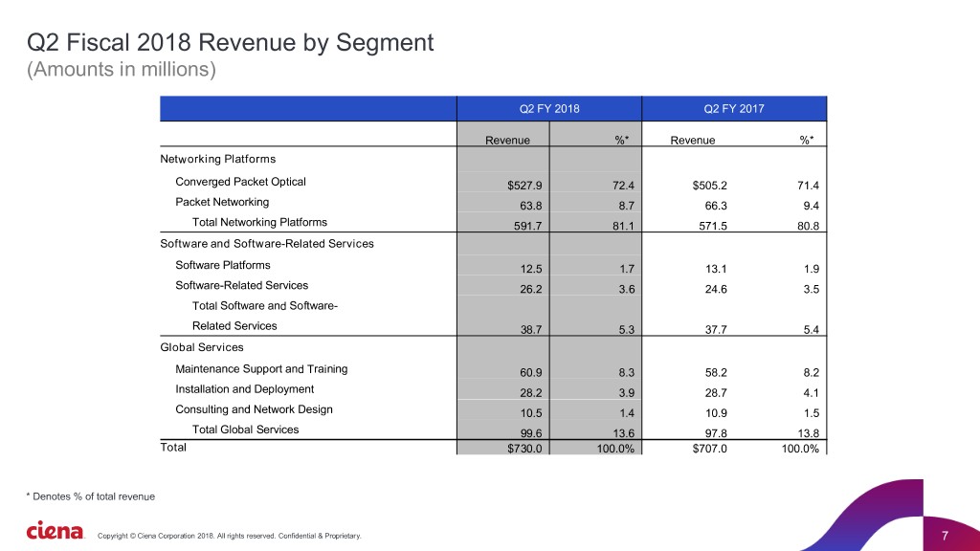
Task: Select the Consulting and Network Design label
Action: [254, 409]
